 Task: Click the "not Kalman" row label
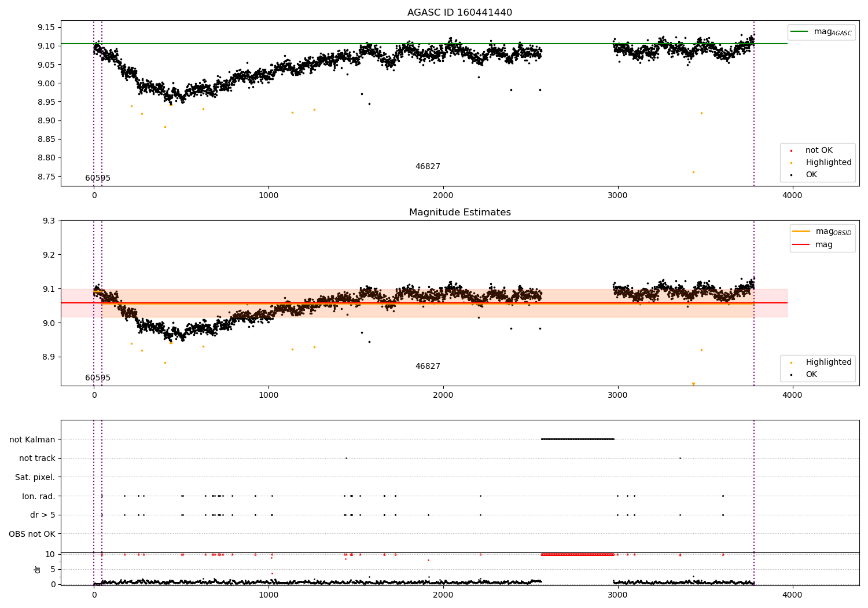tap(32, 439)
